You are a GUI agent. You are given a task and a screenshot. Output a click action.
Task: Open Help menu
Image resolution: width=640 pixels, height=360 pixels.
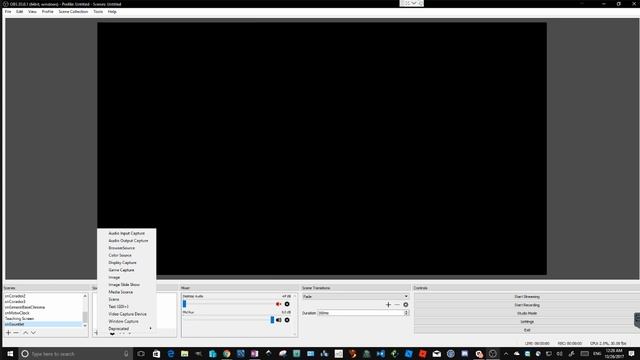(112, 11)
